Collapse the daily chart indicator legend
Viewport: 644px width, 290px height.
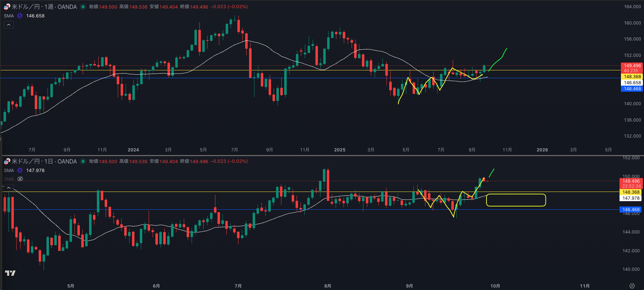[9, 187]
